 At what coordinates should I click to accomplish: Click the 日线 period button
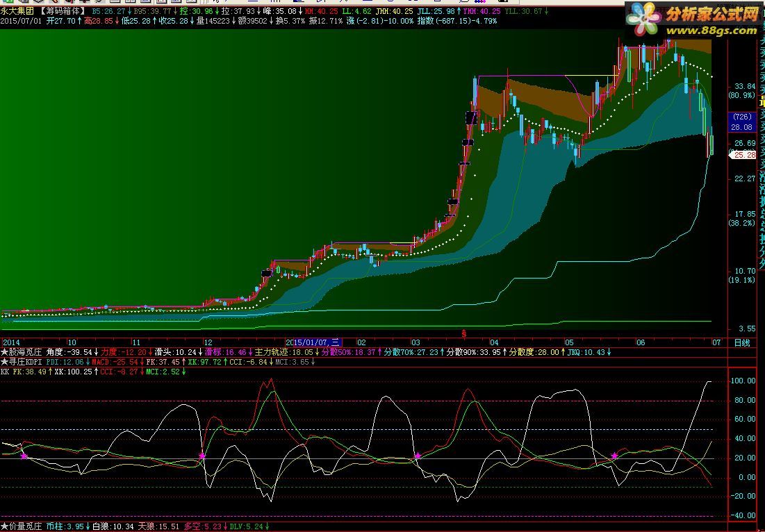(741, 342)
